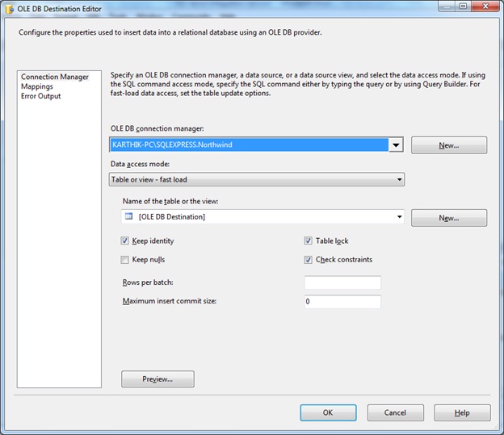Click the Maximum insert commit size field
This screenshot has width=504, height=435.
342,302
